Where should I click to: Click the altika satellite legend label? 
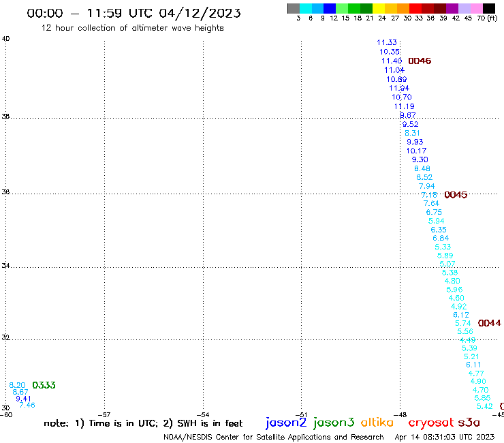point(377,422)
